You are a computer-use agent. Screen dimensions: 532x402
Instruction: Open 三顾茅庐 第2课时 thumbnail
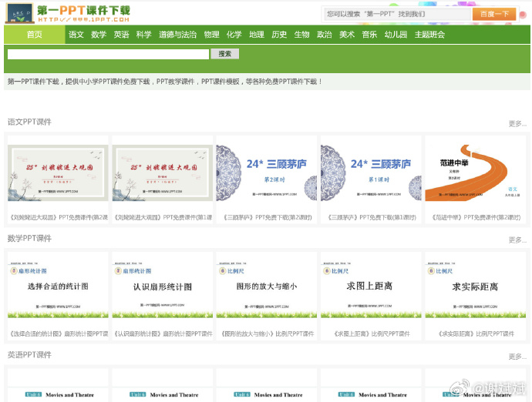[x=267, y=173]
